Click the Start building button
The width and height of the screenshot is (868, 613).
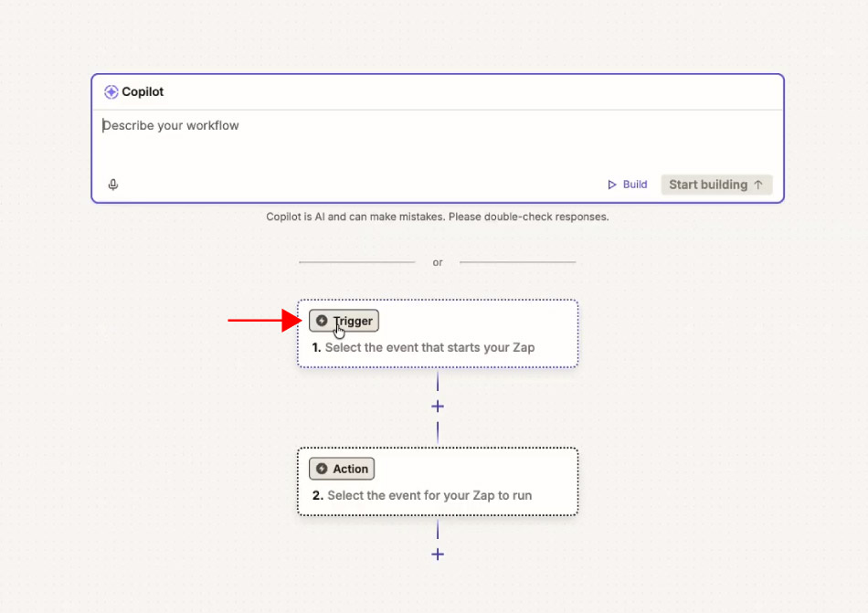pyautogui.click(x=716, y=185)
